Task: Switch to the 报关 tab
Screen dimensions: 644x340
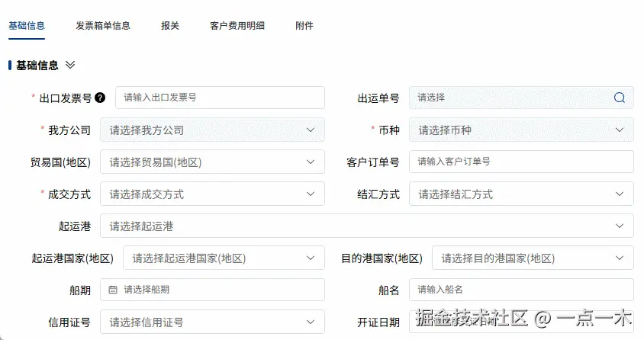Action: click(170, 26)
